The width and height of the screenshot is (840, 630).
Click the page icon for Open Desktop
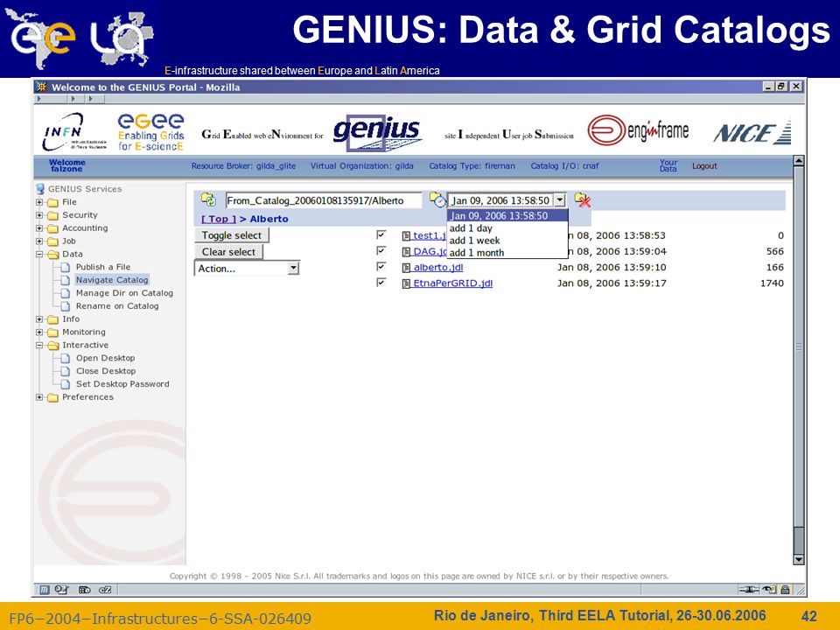[66, 358]
